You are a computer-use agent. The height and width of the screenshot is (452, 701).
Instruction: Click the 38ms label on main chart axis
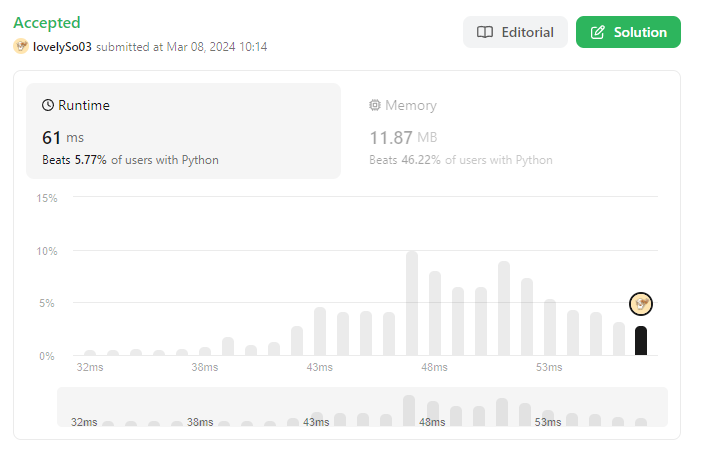point(205,368)
